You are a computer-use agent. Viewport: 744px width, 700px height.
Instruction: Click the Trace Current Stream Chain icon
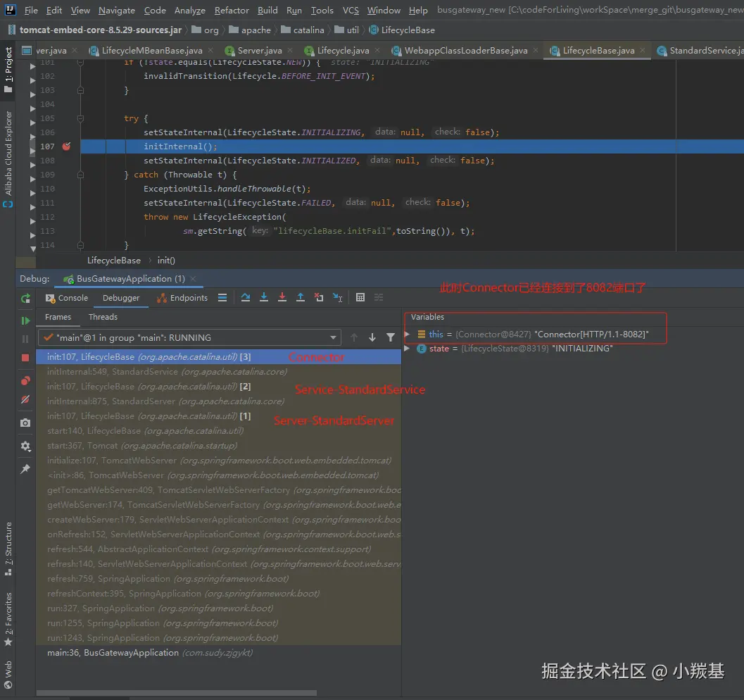pyautogui.click(x=379, y=298)
